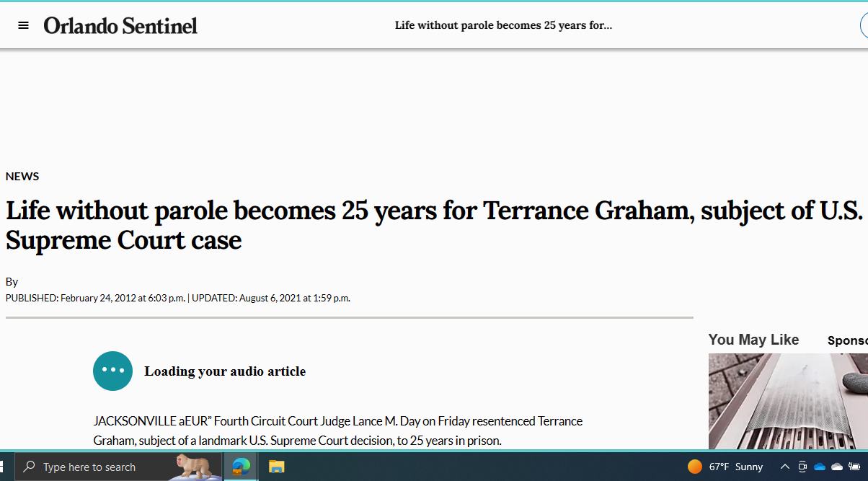Open Microsoft Edge from the taskbar

(241, 467)
